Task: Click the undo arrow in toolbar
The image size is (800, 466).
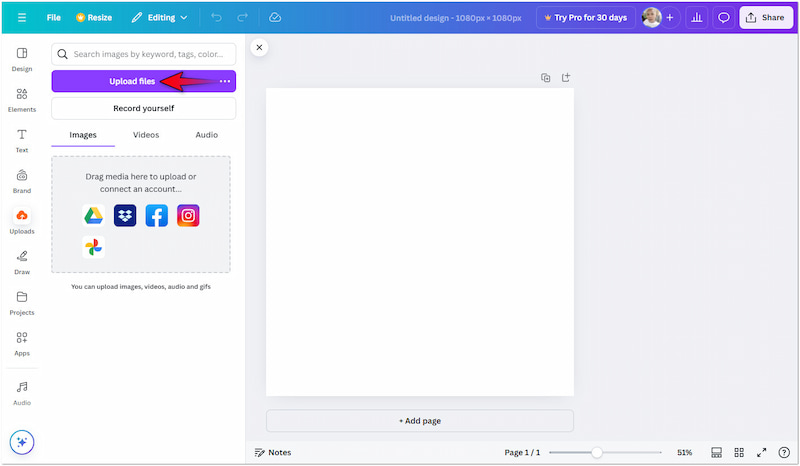Action: [x=217, y=18]
